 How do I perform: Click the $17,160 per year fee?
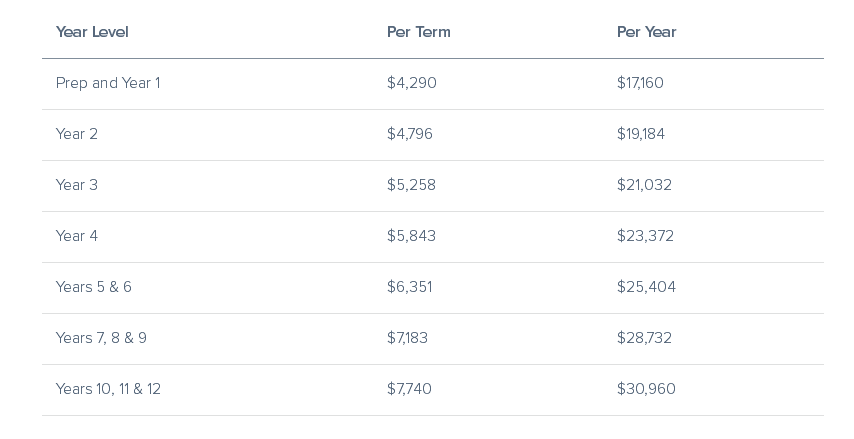tap(640, 83)
